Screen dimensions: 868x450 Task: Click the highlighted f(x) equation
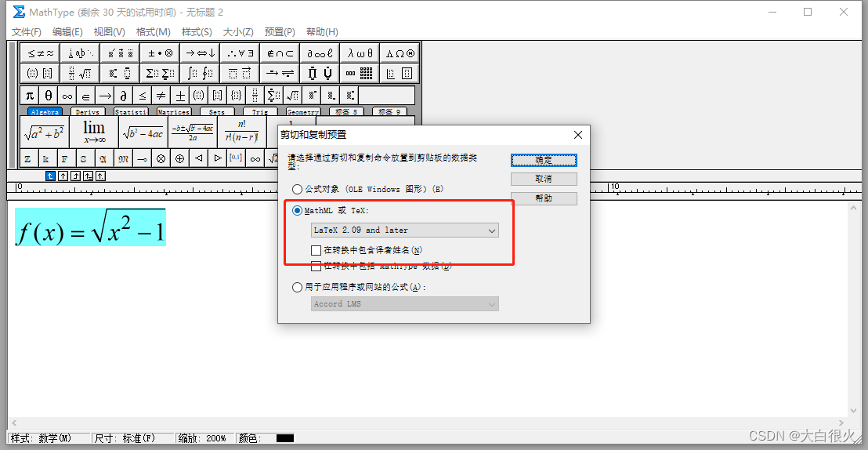pyautogui.click(x=90, y=227)
